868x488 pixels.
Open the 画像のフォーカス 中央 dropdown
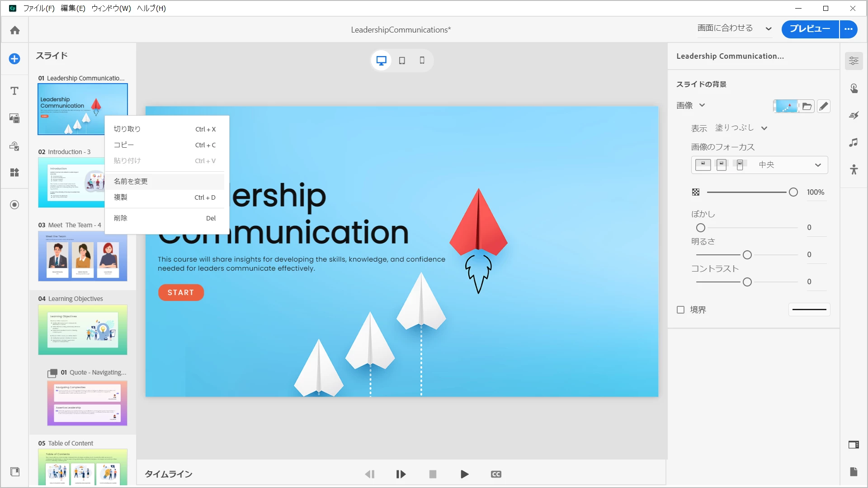click(817, 165)
